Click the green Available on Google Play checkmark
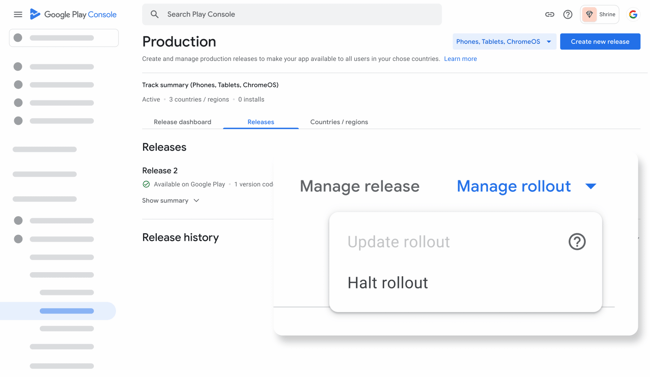Image resolution: width=650 pixels, height=377 pixels. coord(146,184)
